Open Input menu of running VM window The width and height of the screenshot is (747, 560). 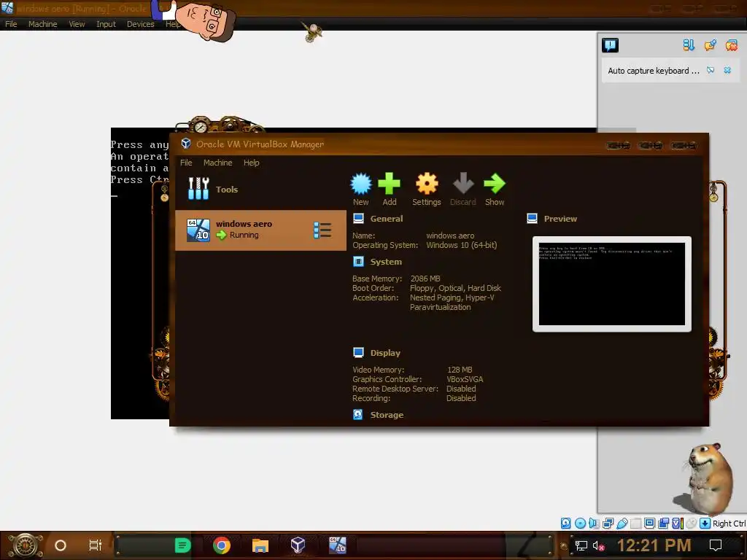106,24
